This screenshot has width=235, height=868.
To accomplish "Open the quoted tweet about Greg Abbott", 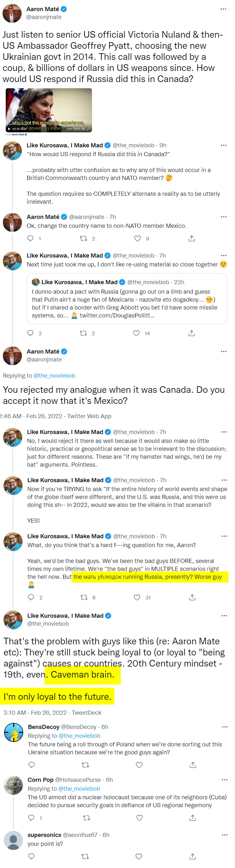I will click(x=127, y=298).
